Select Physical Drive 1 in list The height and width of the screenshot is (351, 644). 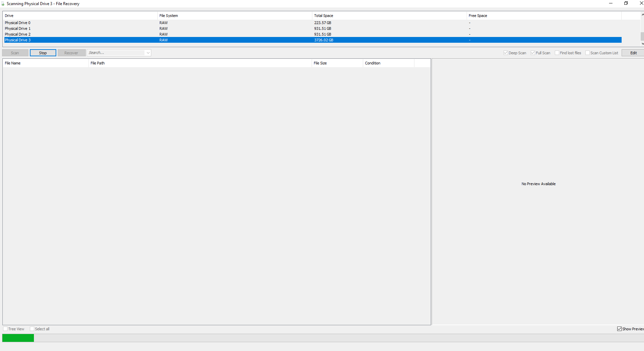(x=18, y=28)
